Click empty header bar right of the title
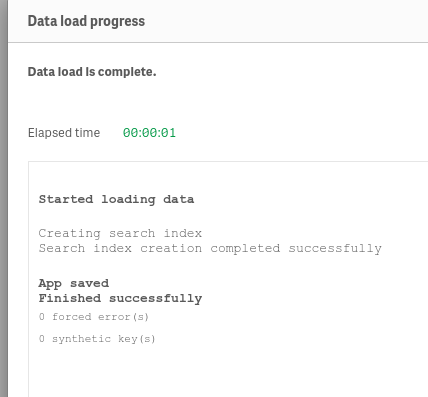This screenshot has height=397, width=428. [287, 21]
